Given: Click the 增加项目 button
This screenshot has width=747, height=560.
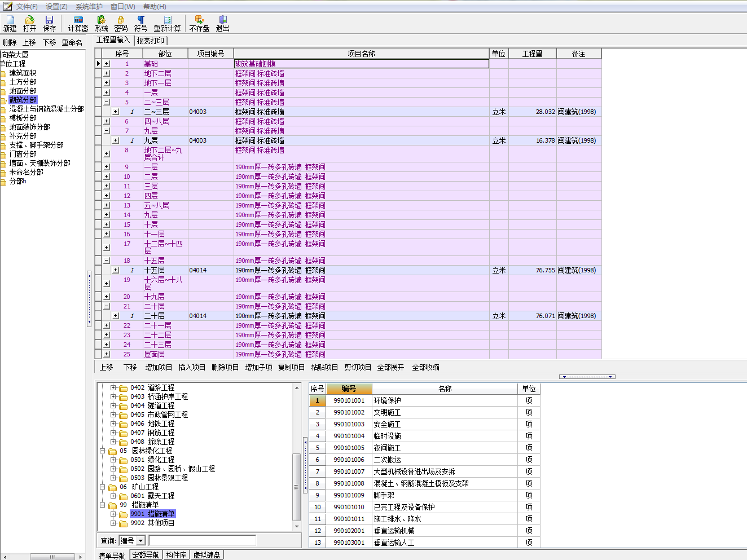Looking at the screenshot, I should click(159, 367).
